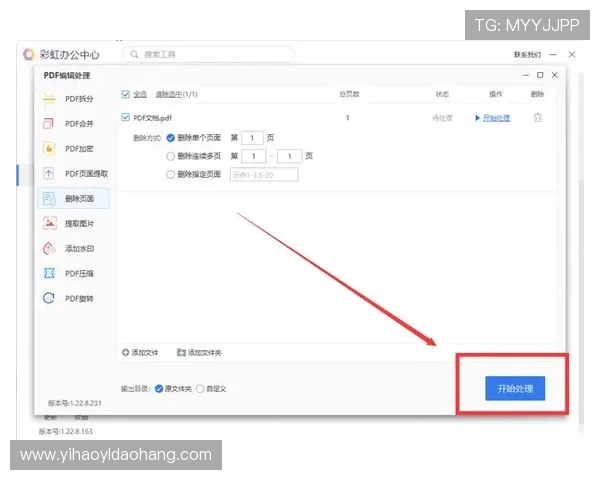Select the 删除页面 delete pages icon

pos(49,198)
